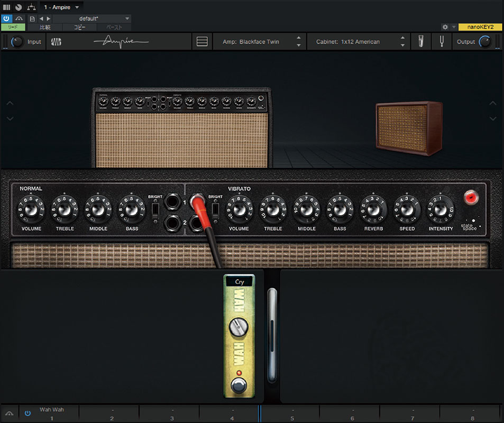
Task: Click the ペースト paste button
Action: coord(114,27)
